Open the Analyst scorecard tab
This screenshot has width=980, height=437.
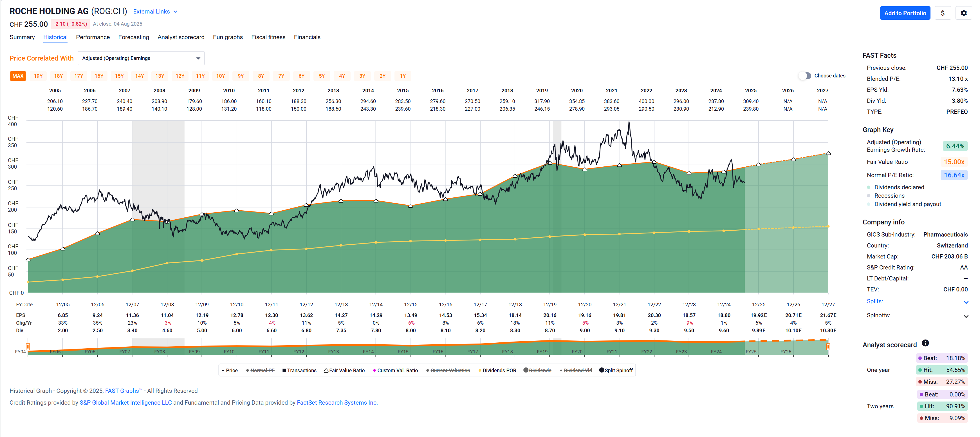tap(181, 37)
